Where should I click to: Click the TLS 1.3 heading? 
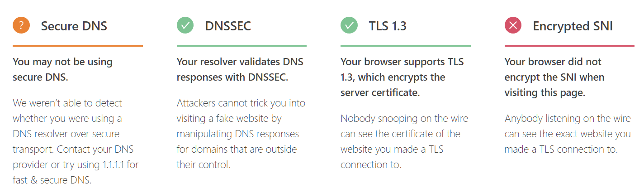388,26
